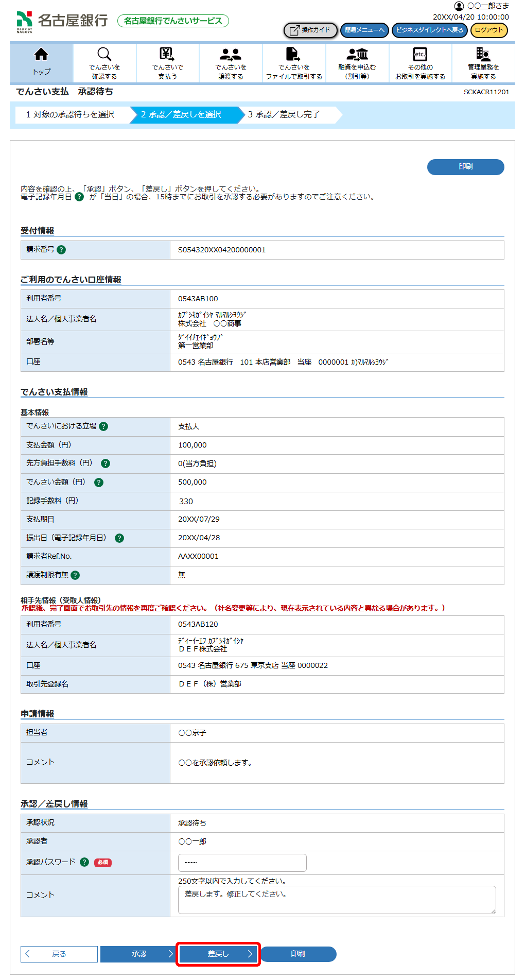
Task: Click the Top home icon
Action: pyautogui.click(x=41, y=55)
